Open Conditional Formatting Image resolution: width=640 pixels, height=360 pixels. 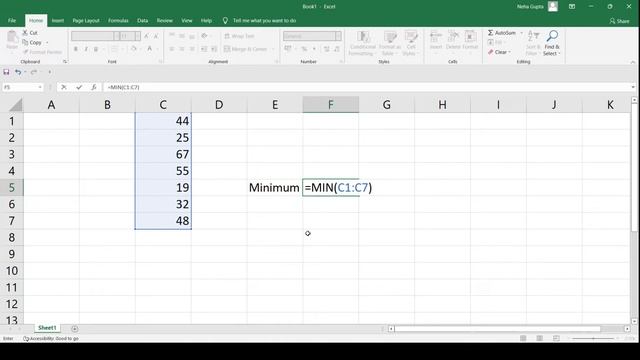pyautogui.click(x=362, y=43)
